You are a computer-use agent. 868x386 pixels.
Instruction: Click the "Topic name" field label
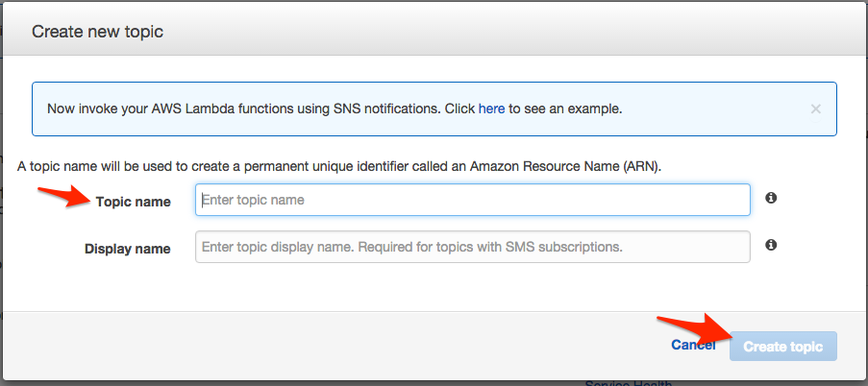coord(133,202)
